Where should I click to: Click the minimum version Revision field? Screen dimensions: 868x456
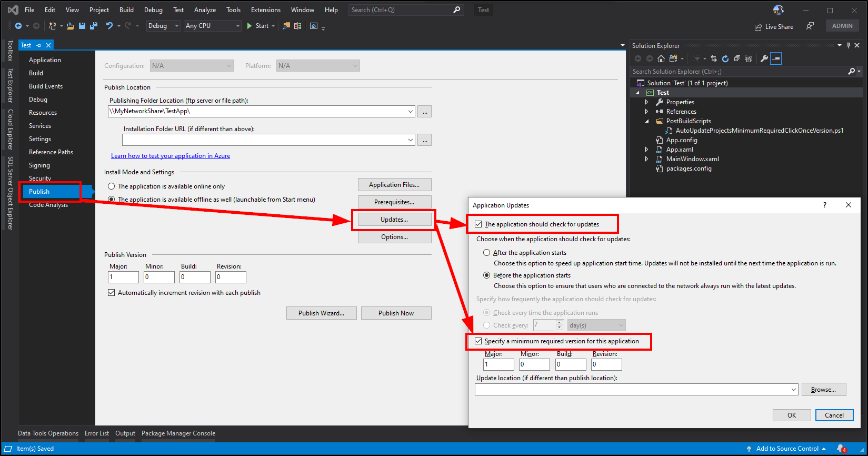point(606,364)
